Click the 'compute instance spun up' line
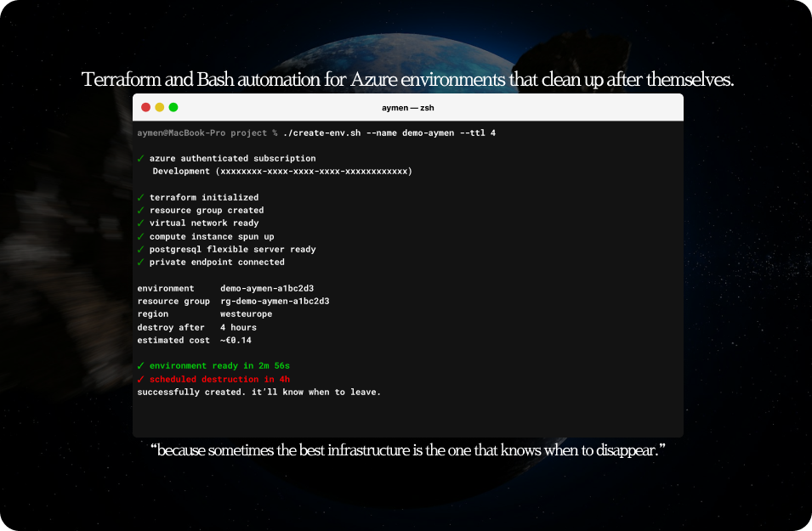Screen dimensions: 812x531 coord(206,236)
